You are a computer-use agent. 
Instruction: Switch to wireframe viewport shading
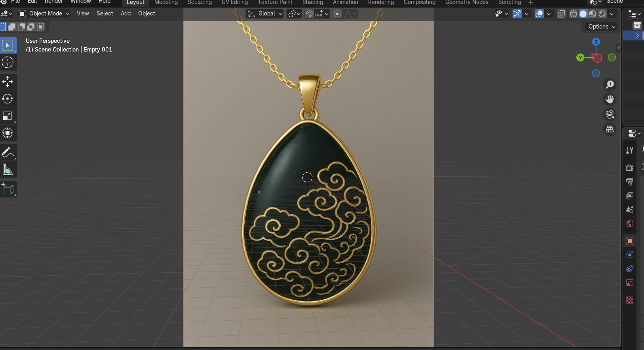[574, 14]
